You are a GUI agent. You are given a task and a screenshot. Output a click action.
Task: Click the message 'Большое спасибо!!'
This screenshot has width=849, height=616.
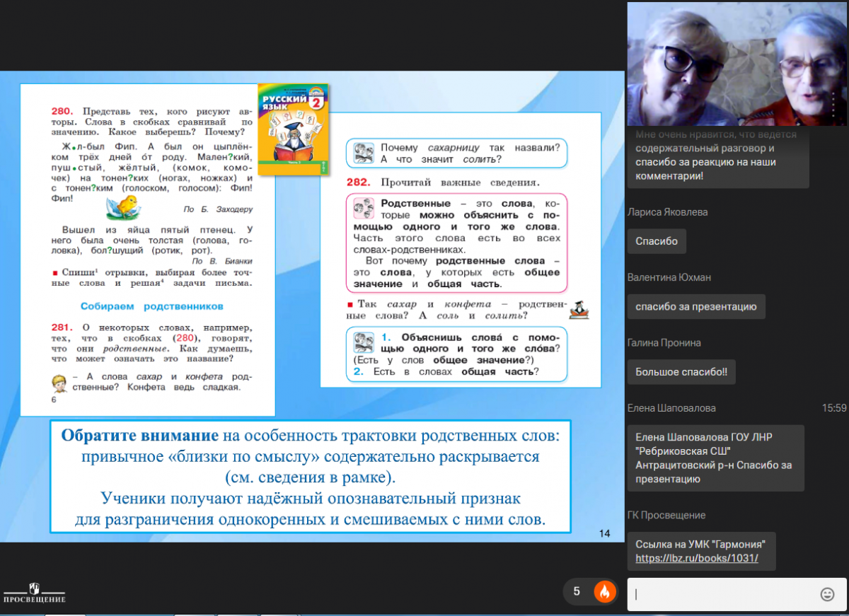click(681, 372)
